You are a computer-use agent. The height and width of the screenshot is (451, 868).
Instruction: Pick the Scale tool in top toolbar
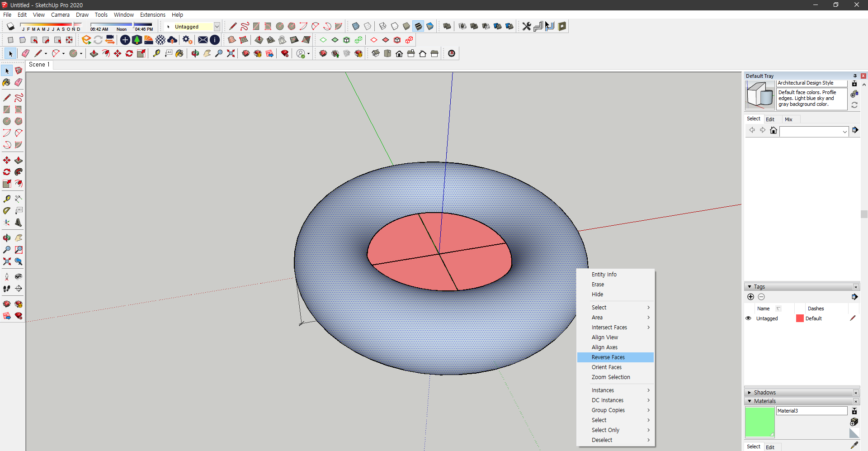tap(141, 53)
